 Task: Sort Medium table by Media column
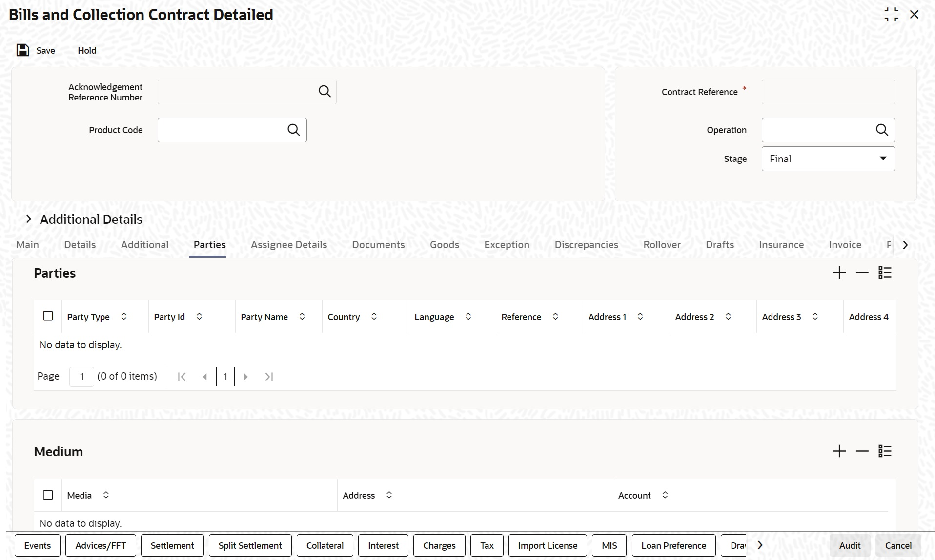click(106, 495)
